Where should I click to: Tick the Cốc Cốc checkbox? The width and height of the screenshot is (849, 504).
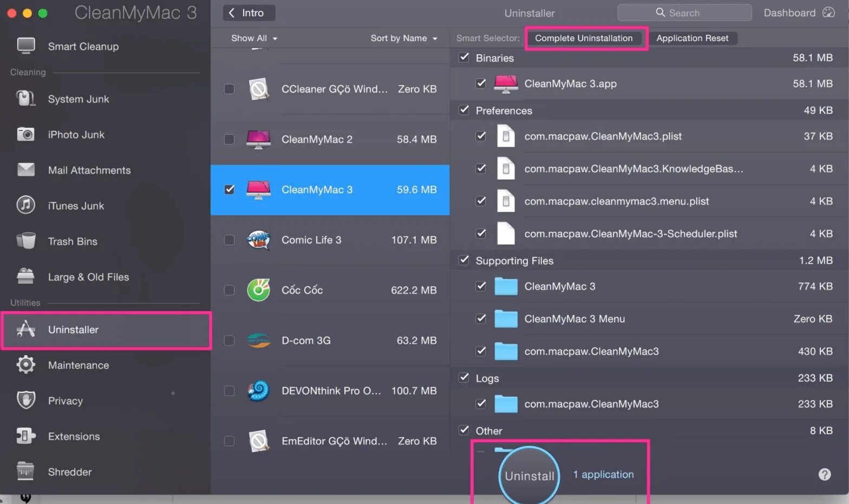[230, 290]
